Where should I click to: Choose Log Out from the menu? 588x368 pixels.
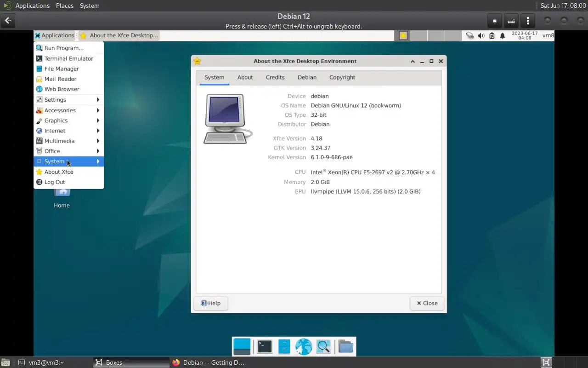coord(69,182)
